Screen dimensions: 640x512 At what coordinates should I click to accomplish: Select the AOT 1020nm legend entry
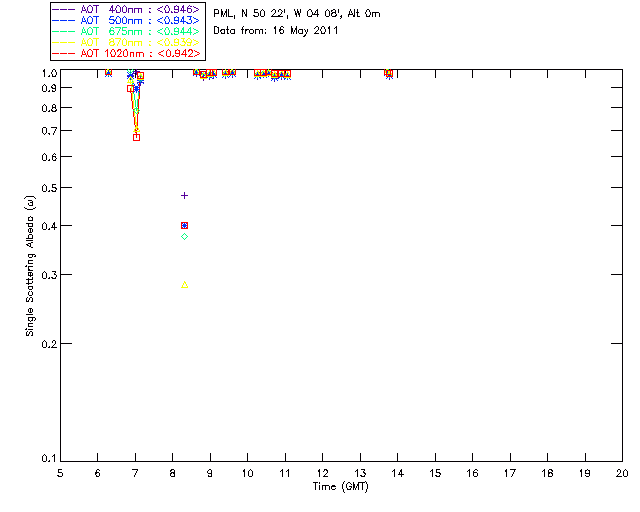(127, 53)
